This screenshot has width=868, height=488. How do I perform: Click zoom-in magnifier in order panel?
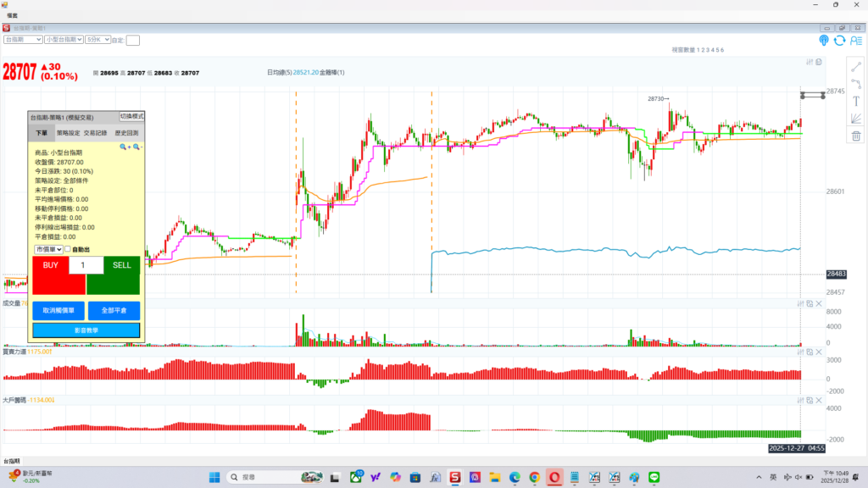[124, 147]
